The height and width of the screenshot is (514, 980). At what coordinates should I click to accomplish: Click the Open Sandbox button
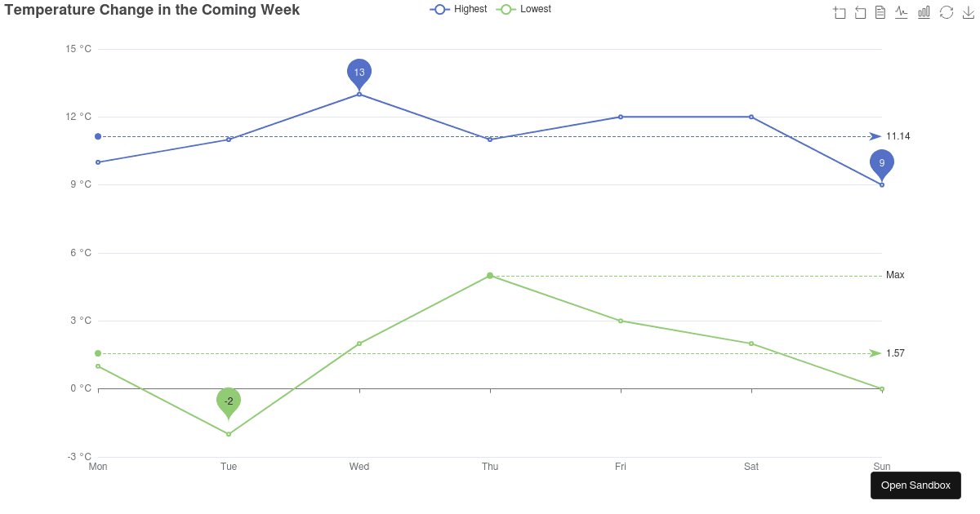click(915, 485)
